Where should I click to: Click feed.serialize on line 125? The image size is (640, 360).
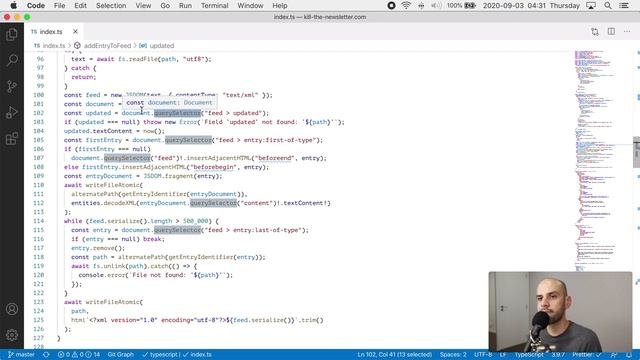pyautogui.click(x=258, y=320)
